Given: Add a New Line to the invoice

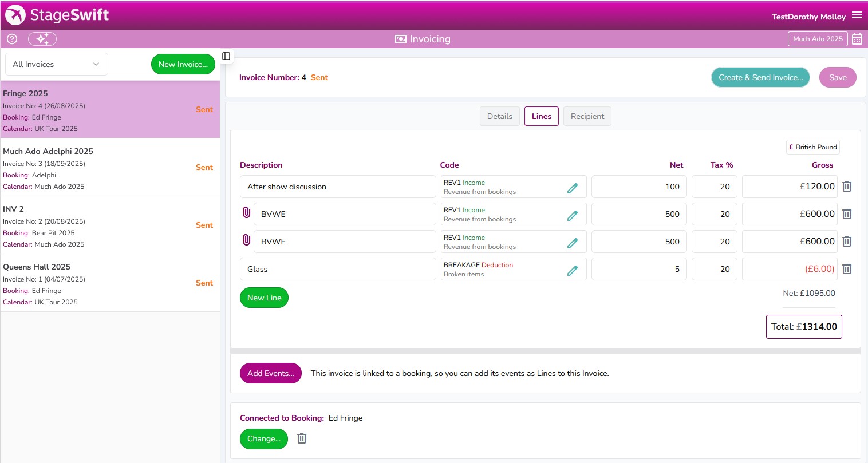Looking at the screenshot, I should click(x=264, y=298).
